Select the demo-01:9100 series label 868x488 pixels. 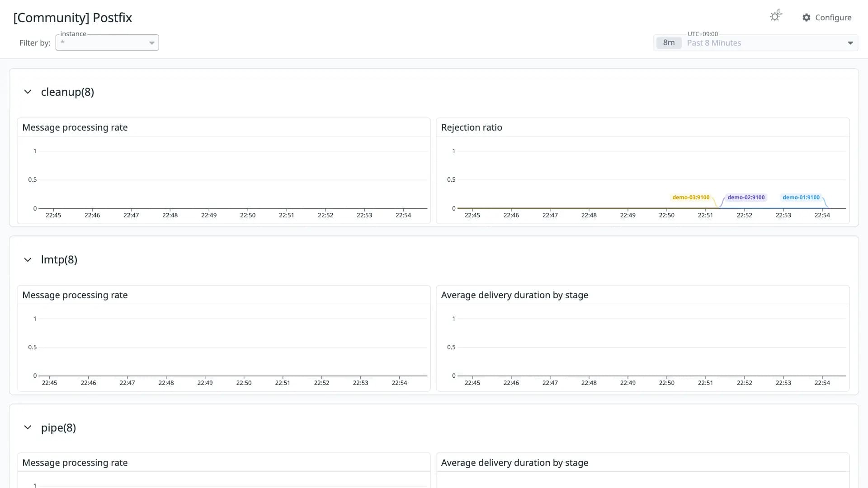801,197
